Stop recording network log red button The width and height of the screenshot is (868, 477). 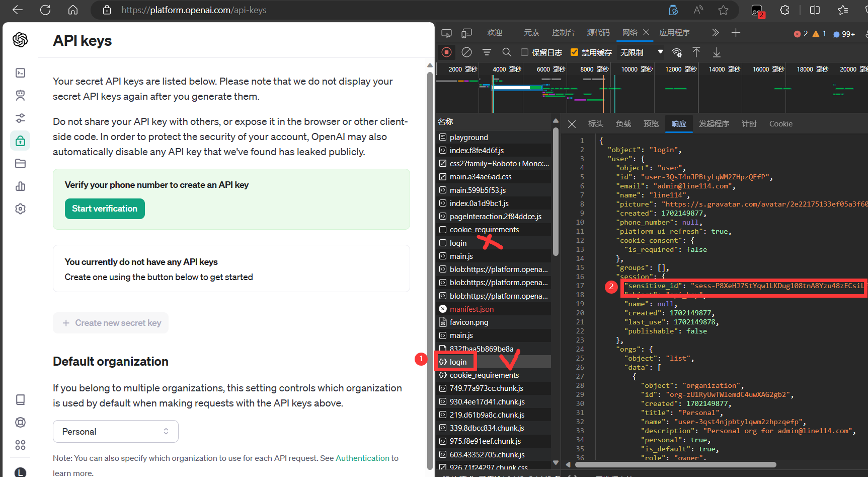pyautogui.click(x=446, y=52)
